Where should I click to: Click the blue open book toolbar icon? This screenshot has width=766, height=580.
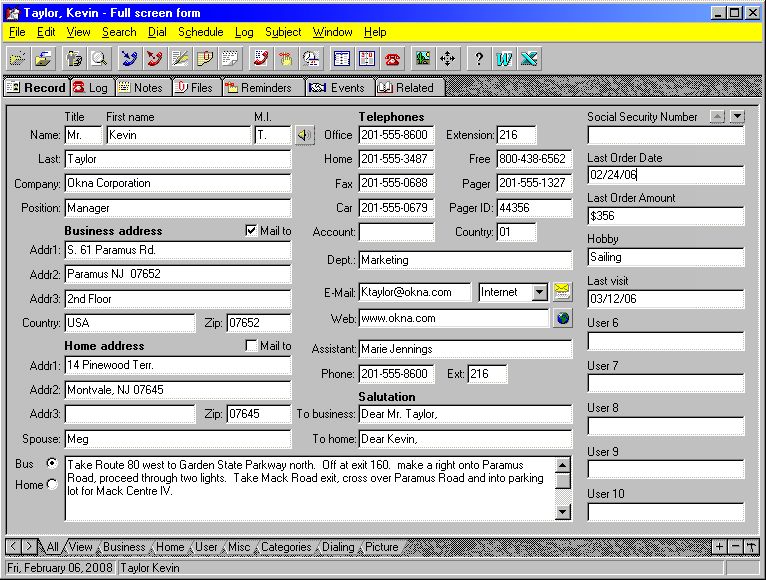click(341, 59)
